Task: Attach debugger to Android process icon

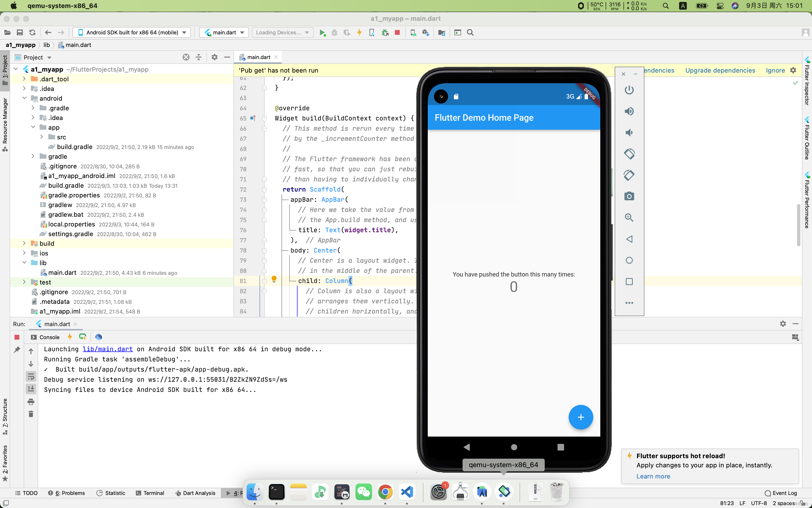Action: (385, 33)
